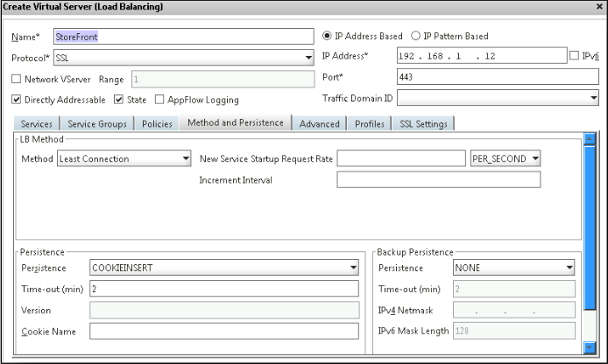
Task: Open the Advanced tab
Action: click(319, 124)
